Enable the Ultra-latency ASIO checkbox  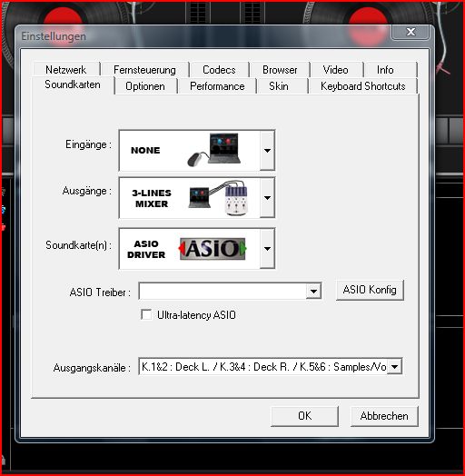click(146, 314)
